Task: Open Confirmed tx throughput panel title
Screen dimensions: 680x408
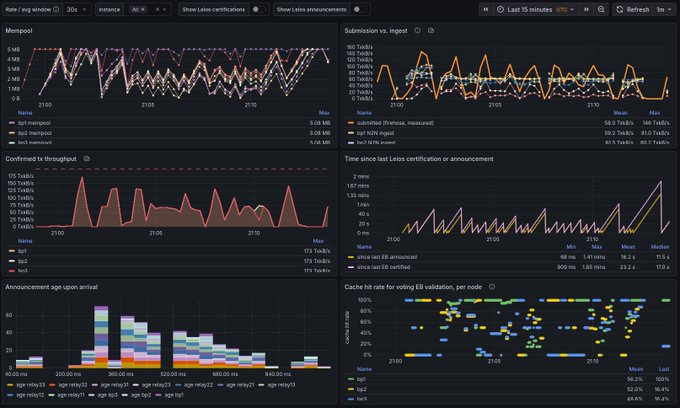Action: (41, 159)
